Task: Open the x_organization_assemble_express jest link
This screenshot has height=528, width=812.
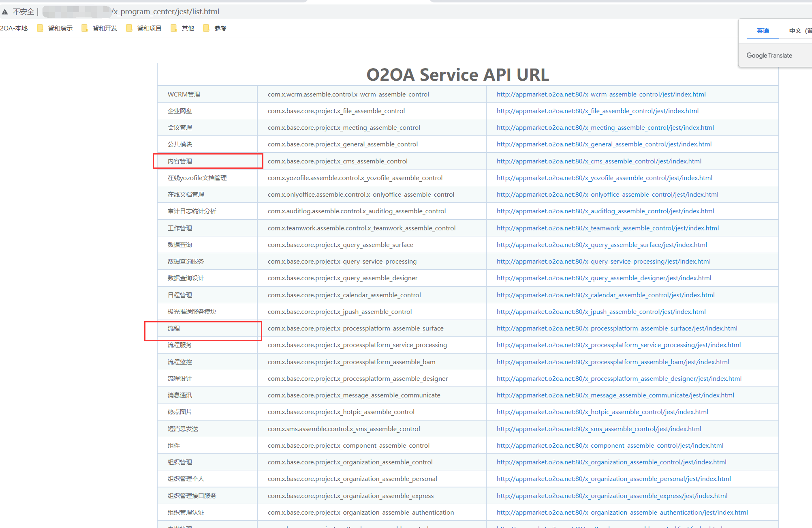Action: tap(612, 496)
